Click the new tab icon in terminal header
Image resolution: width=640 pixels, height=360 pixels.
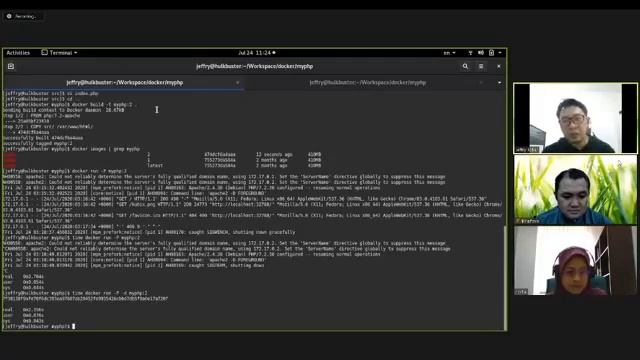coord(11,66)
